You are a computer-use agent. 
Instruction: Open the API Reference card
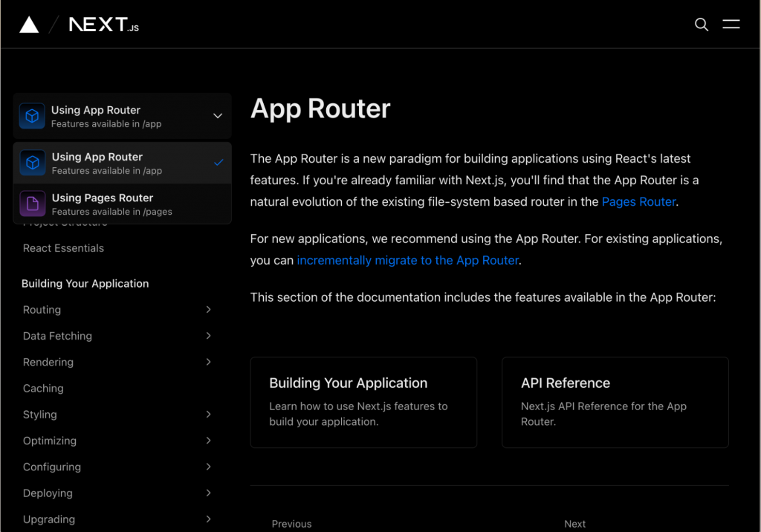coord(615,403)
